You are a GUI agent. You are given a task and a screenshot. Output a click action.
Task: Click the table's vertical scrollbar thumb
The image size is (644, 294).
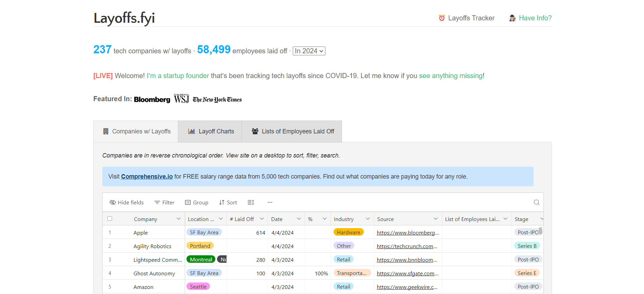tap(540, 231)
